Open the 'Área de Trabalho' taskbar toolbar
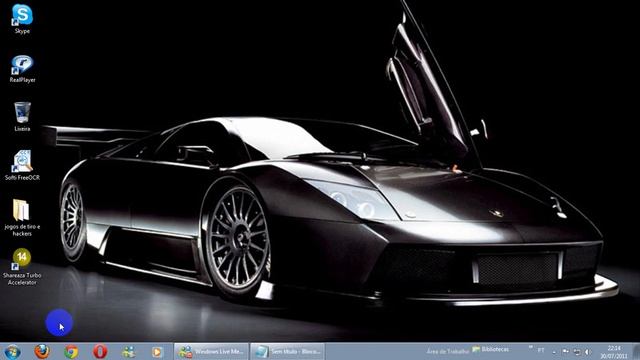 click(x=447, y=351)
